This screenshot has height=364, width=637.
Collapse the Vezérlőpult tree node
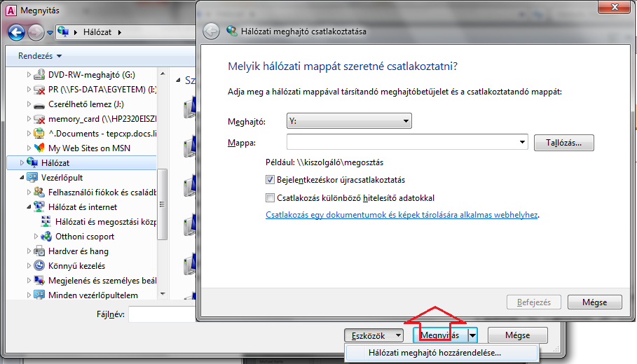(22, 178)
